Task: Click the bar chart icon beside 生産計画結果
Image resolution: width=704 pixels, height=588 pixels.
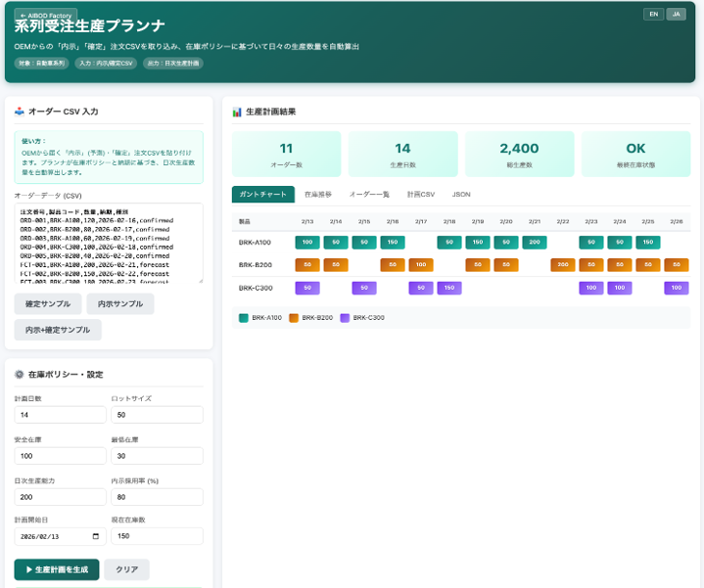Action: point(237,112)
